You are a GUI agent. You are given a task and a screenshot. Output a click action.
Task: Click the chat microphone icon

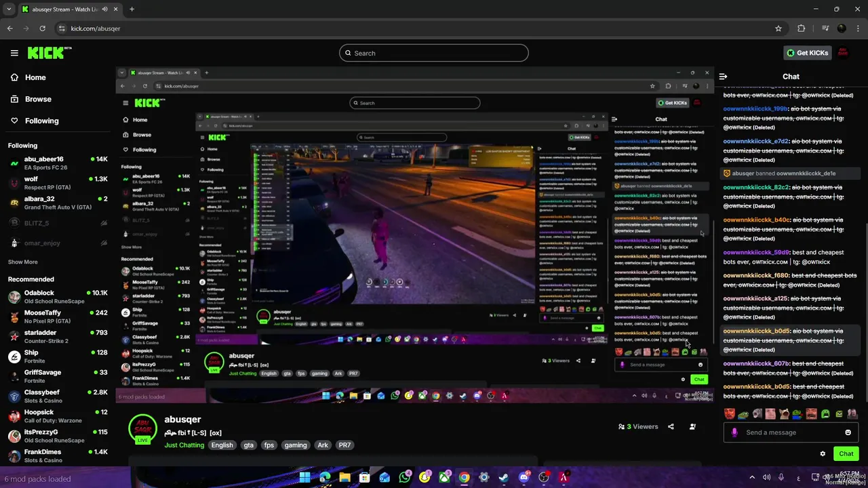(734, 432)
